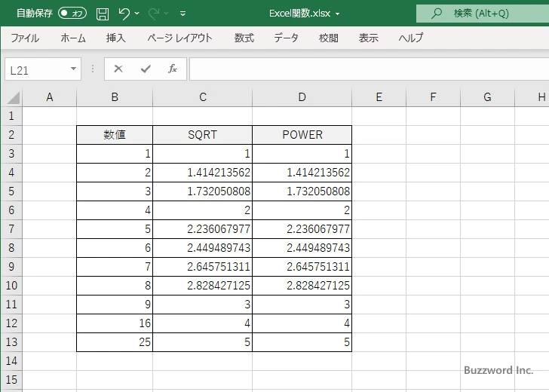
Task: Click the Name Box showing L21
Action: [37, 69]
